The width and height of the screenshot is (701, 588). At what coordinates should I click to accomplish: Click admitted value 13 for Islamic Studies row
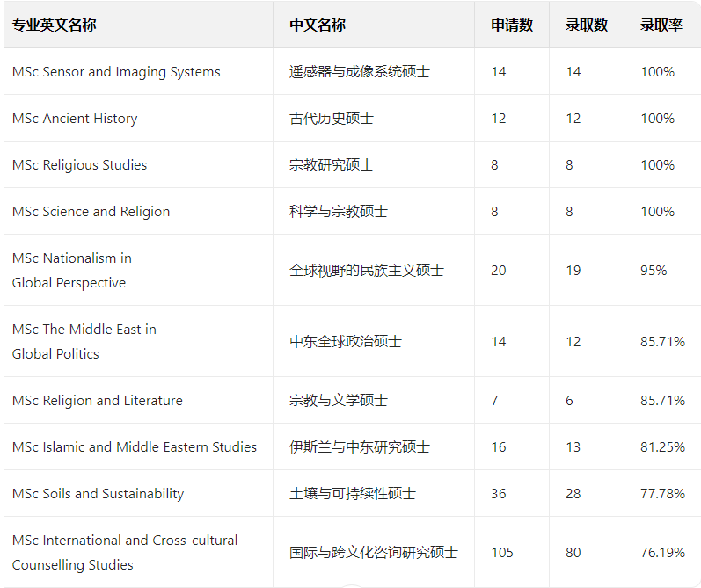[x=573, y=446]
